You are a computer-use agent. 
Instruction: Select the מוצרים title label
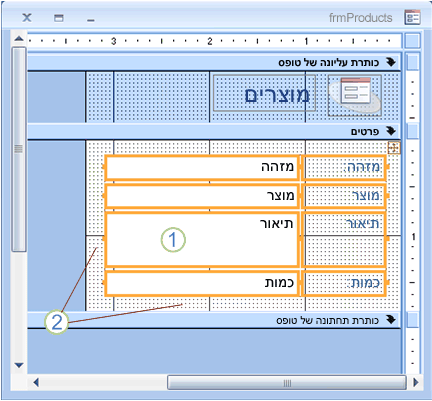[x=264, y=93]
